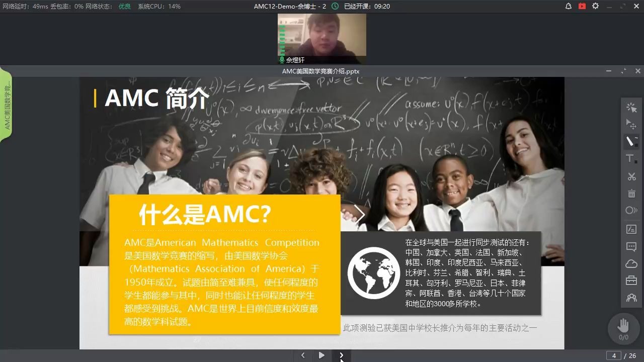
Task: Click the trash delete icon
Action: (x=631, y=194)
